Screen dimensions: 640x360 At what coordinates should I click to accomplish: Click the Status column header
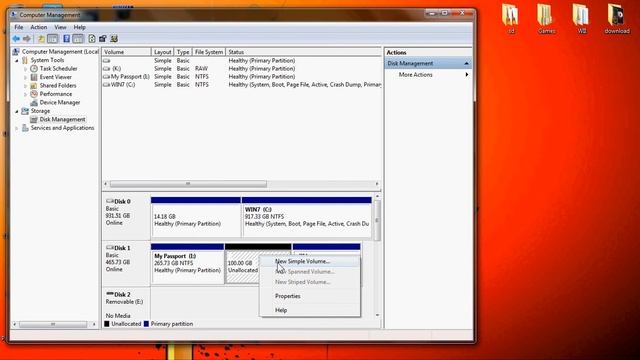tap(303, 52)
